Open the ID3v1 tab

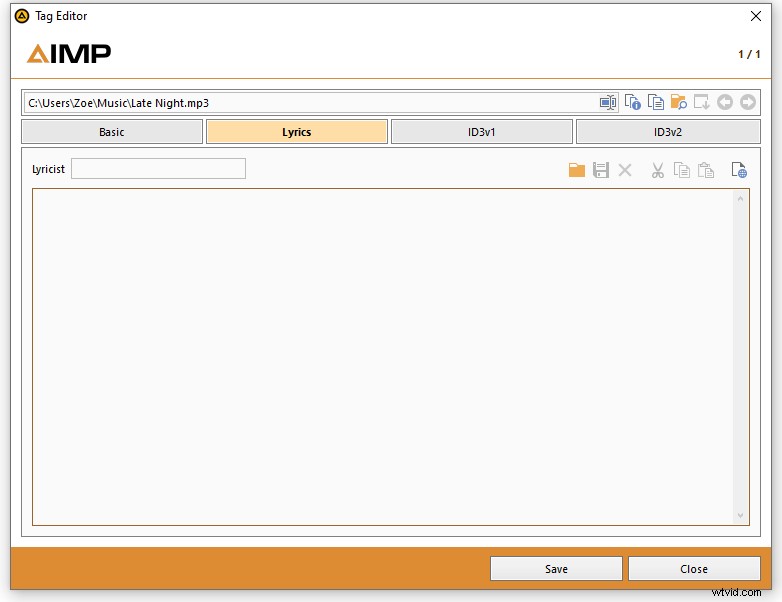click(482, 132)
